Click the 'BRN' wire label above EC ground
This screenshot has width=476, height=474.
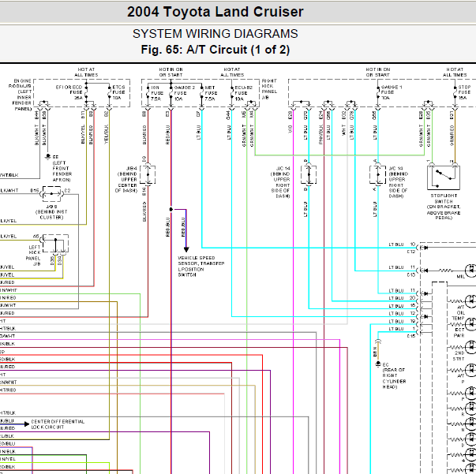point(375,352)
